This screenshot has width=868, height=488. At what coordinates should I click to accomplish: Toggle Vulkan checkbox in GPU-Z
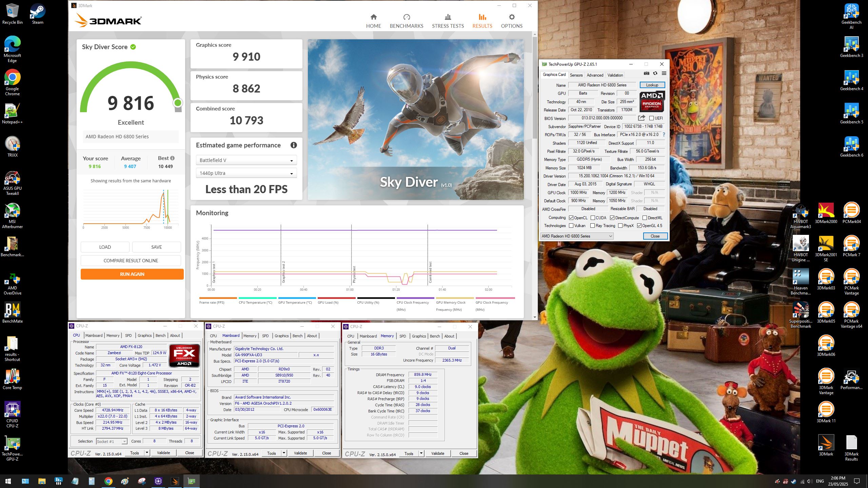point(571,226)
